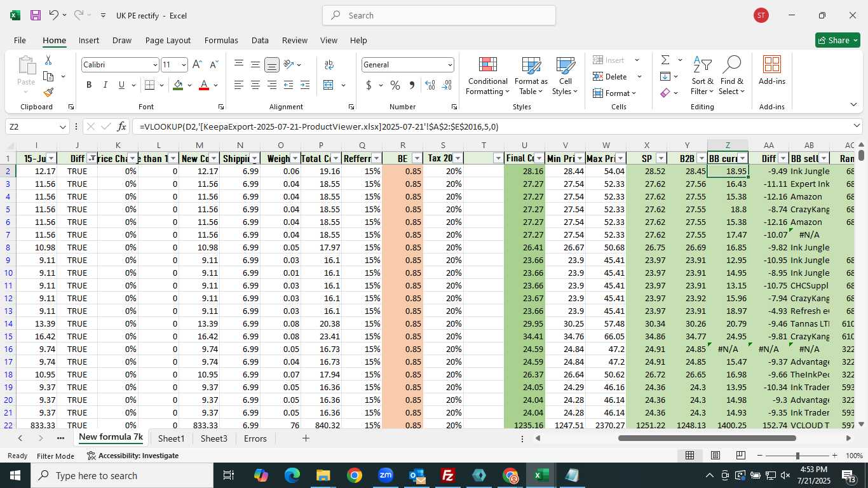This screenshot has height=488, width=868.
Task: Open the Sheet1 worksheet tab
Action: pos(171,438)
